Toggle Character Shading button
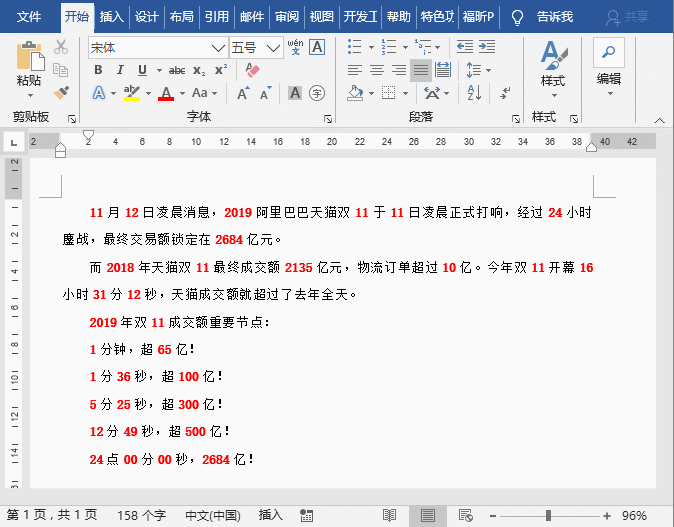The height and width of the screenshot is (527, 674). [295, 93]
